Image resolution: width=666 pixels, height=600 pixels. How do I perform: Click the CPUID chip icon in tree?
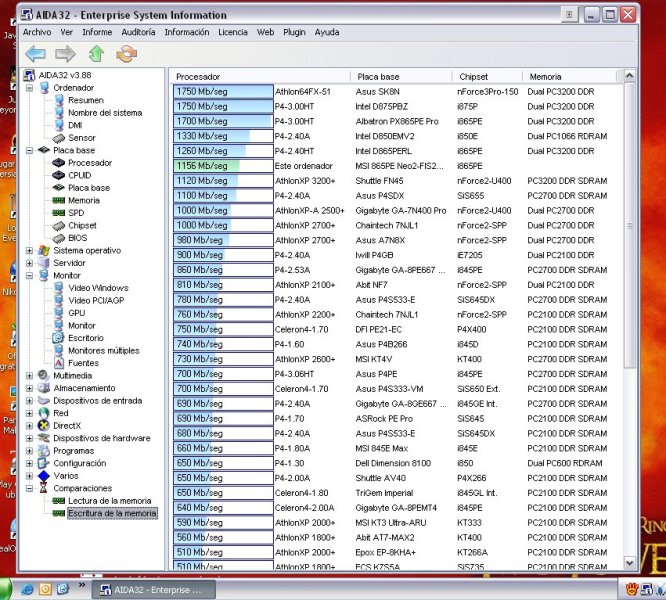click(59, 175)
